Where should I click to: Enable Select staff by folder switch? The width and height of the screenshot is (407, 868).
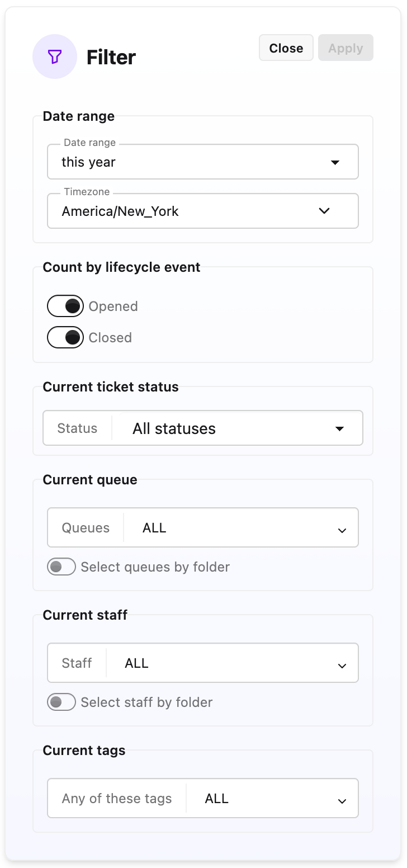(61, 702)
